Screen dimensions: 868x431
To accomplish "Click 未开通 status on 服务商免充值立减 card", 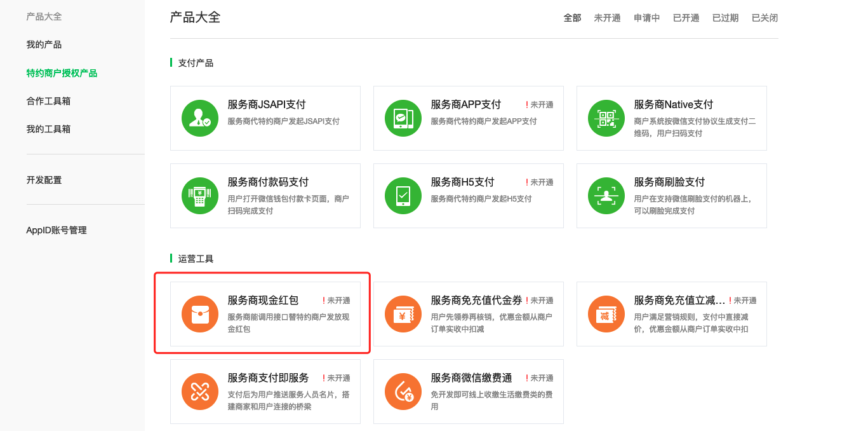I will click(743, 301).
